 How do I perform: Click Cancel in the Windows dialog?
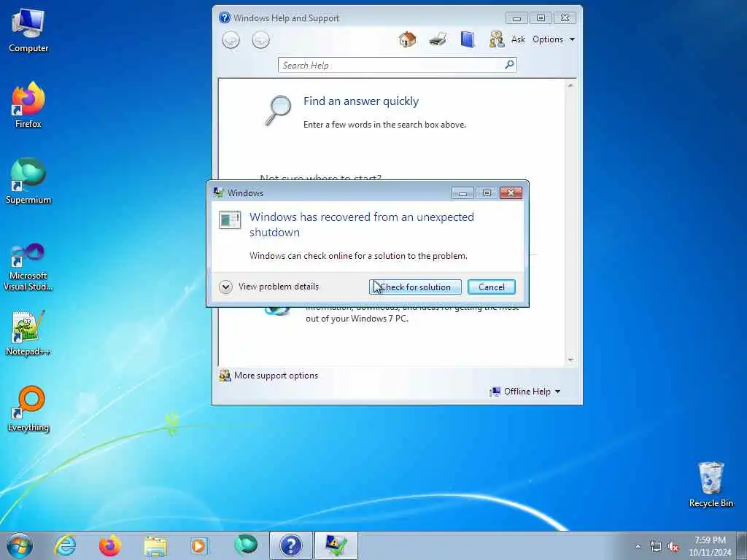(491, 287)
